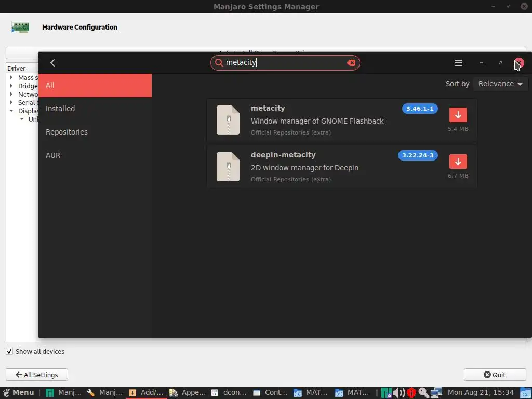The width and height of the screenshot is (532, 399).
Task: Switch to Add/... taskbar window
Action: pyautogui.click(x=146, y=393)
